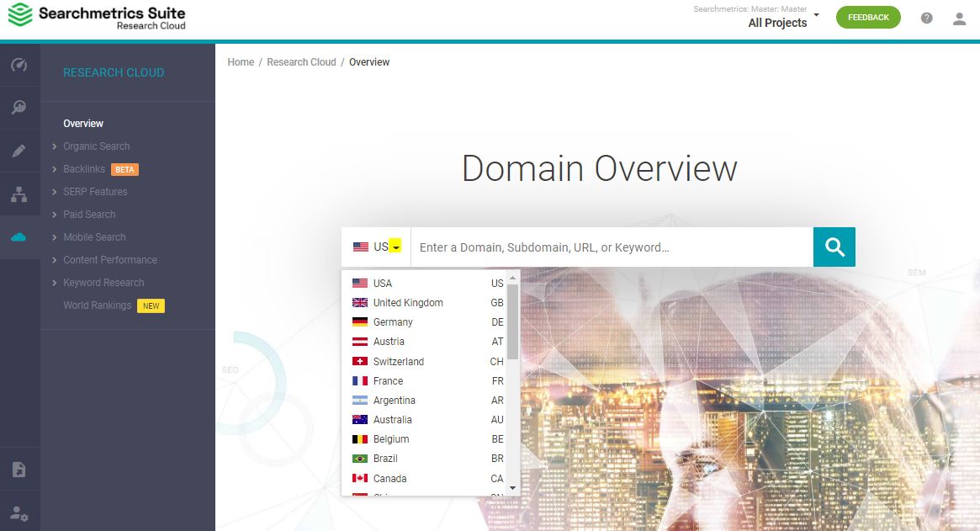The height and width of the screenshot is (531, 980).
Task: Go to Home breadcrumb link
Action: point(241,62)
